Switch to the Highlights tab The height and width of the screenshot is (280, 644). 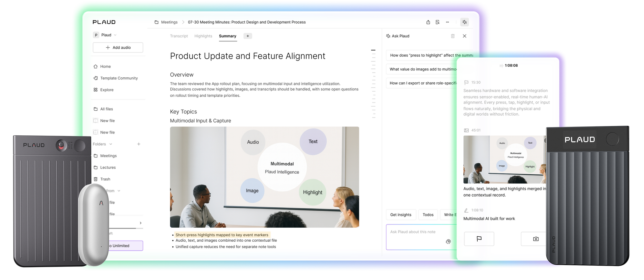[x=203, y=36]
